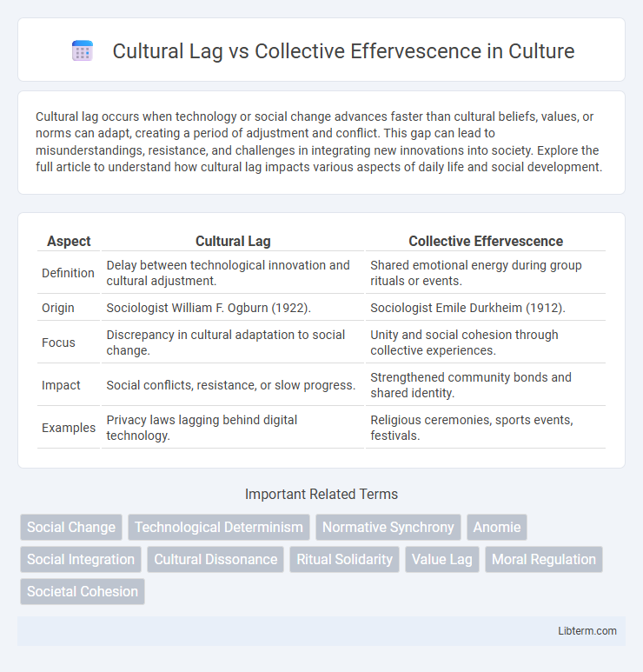Select the cell 'Social conflicts, resistance, or slow progress.'
This screenshot has width=643, height=672.
tap(233, 385)
